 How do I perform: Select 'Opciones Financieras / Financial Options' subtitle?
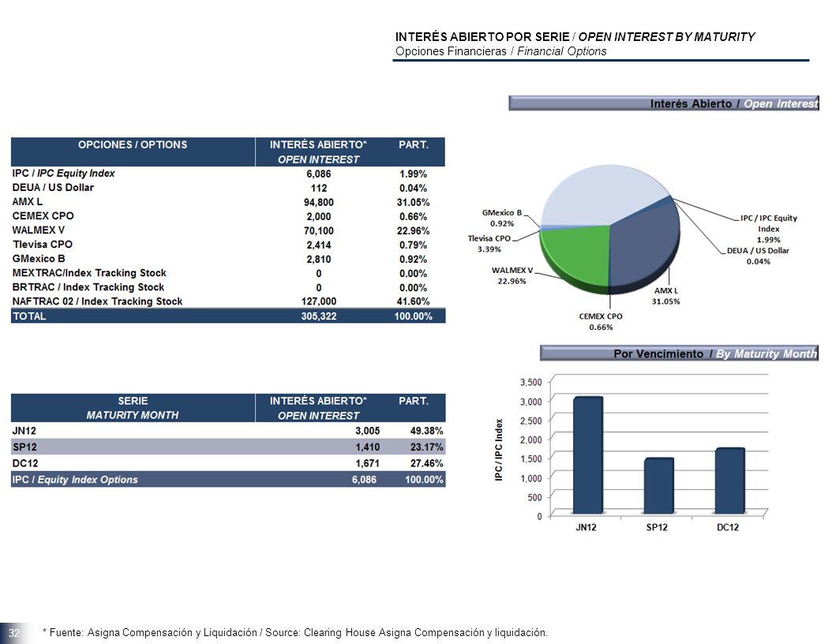coord(501,51)
